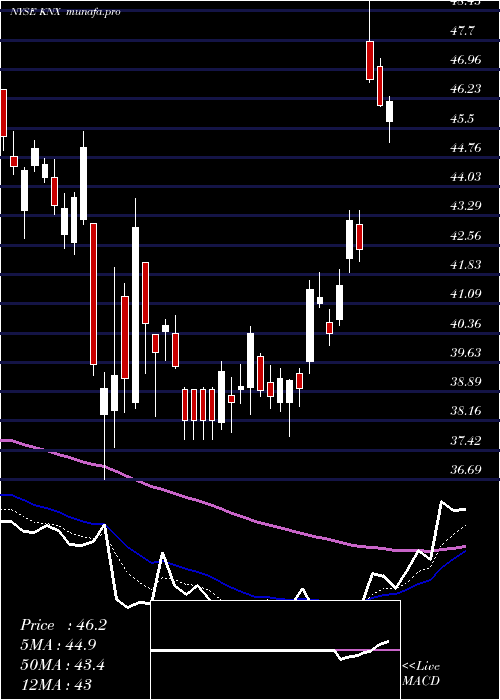
Task: Click the 'Price : 46.2' readout
Action: [63, 625]
